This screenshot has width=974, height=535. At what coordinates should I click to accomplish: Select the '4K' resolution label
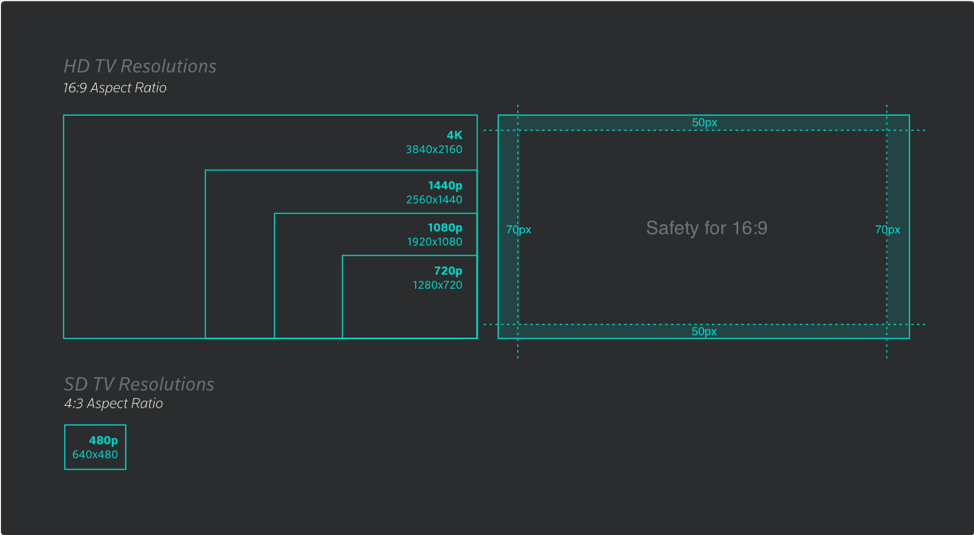pyautogui.click(x=455, y=135)
